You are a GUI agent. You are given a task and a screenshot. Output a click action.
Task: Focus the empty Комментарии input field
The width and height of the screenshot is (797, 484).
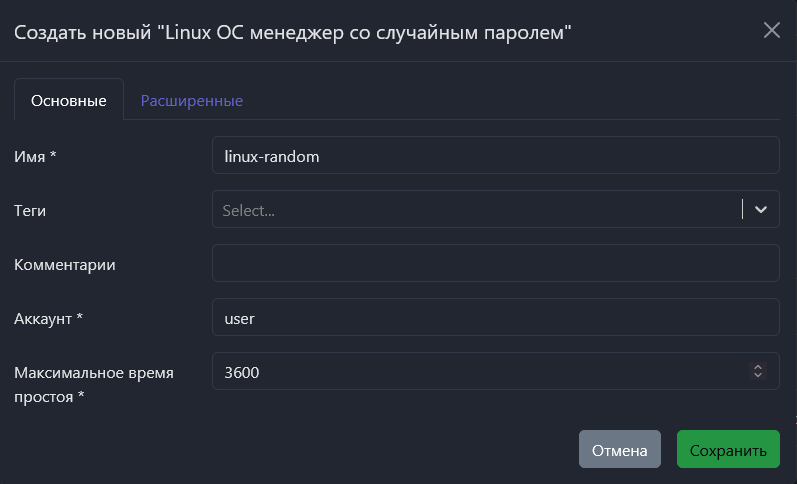coord(495,264)
